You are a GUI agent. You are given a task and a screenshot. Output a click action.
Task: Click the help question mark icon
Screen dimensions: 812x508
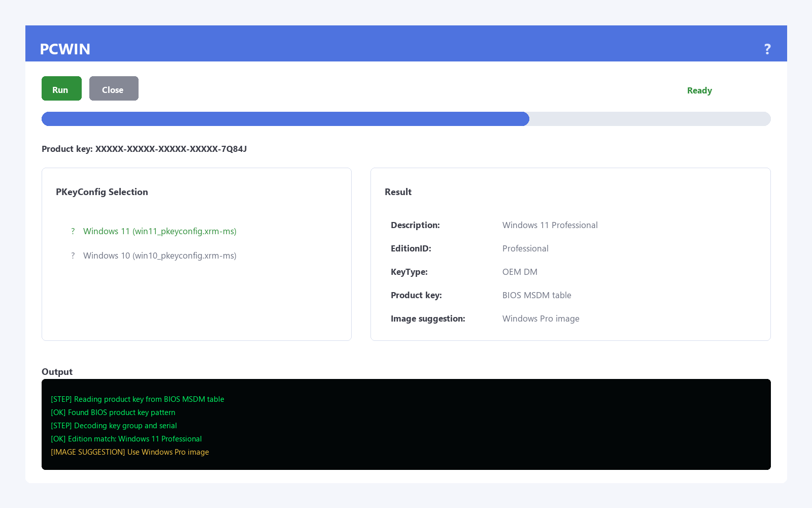(767, 49)
